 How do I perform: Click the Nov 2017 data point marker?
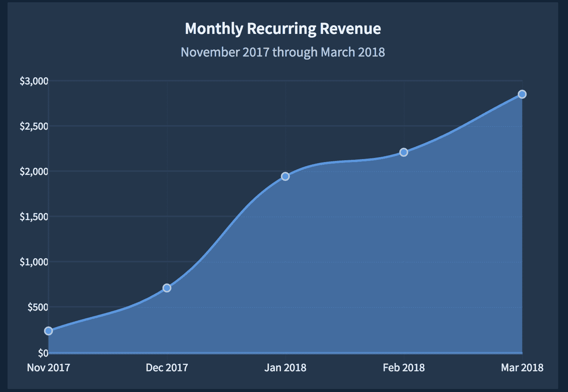coord(48,331)
